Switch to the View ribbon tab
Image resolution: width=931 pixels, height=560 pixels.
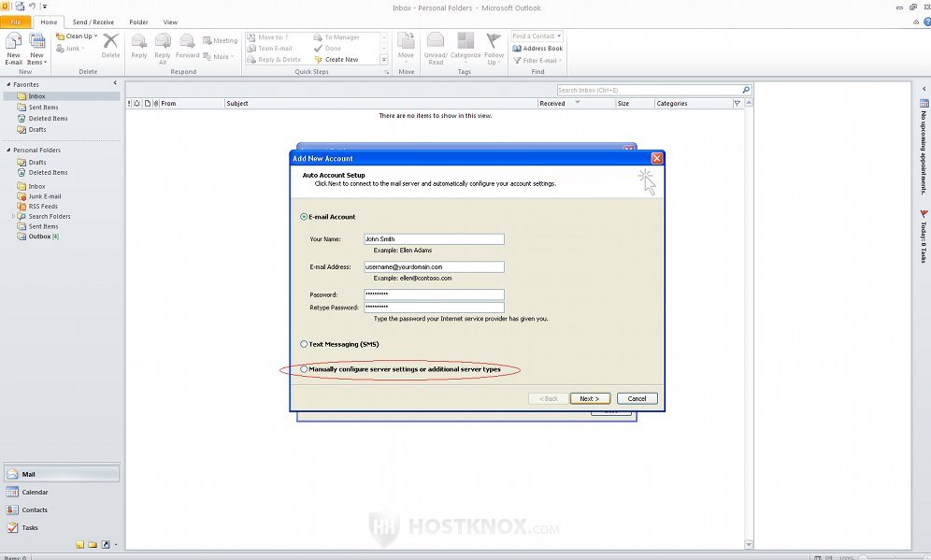170,22
